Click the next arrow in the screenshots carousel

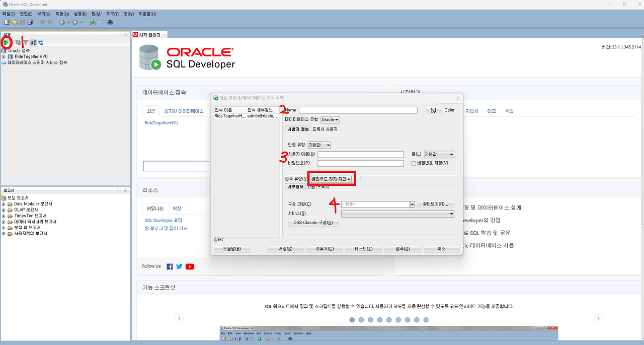click(598, 318)
